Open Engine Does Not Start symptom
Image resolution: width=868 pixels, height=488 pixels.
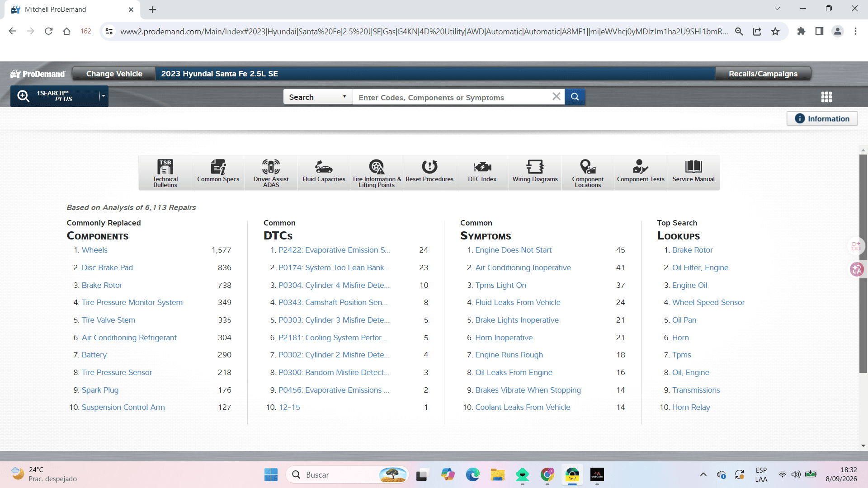click(x=513, y=250)
